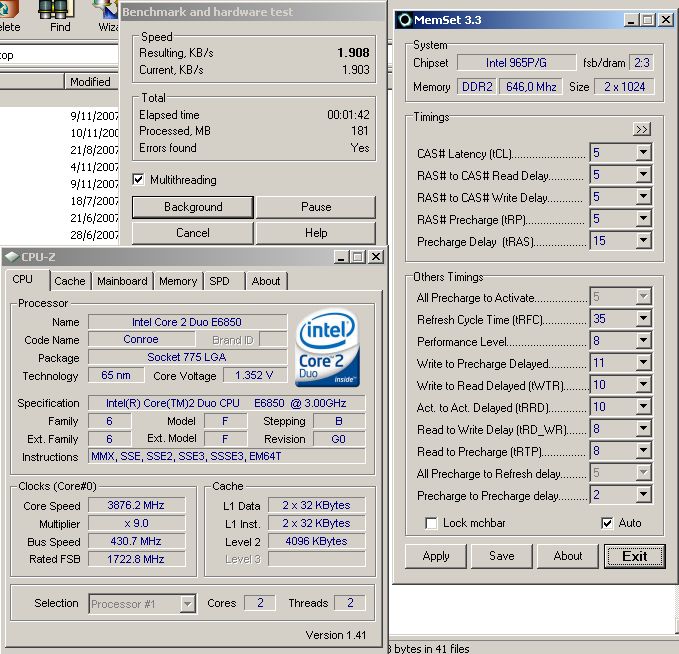This screenshot has width=679, height=654.
Task: Click the Intel 965P/G chipset field
Action: coord(516,63)
